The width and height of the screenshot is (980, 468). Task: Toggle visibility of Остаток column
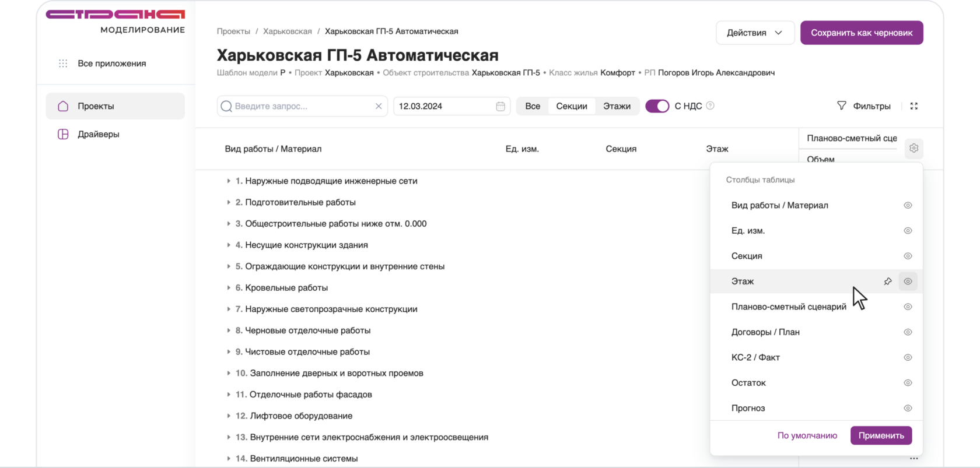[x=908, y=383]
